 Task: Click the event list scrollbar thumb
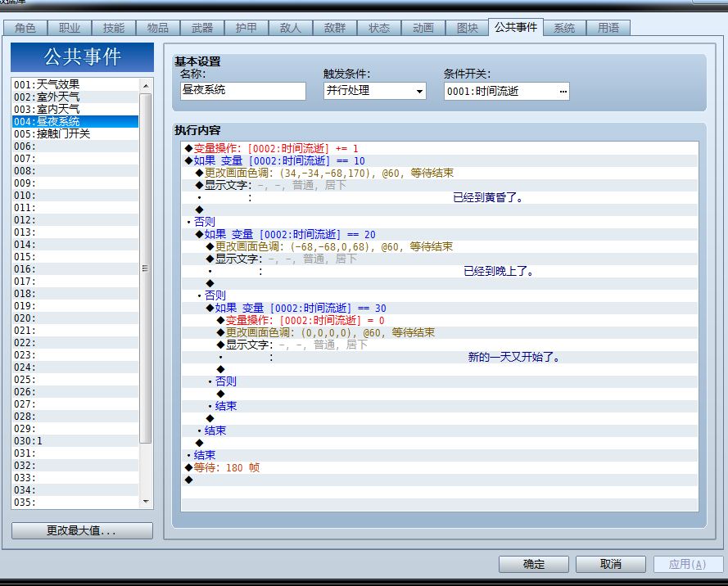click(146, 268)
